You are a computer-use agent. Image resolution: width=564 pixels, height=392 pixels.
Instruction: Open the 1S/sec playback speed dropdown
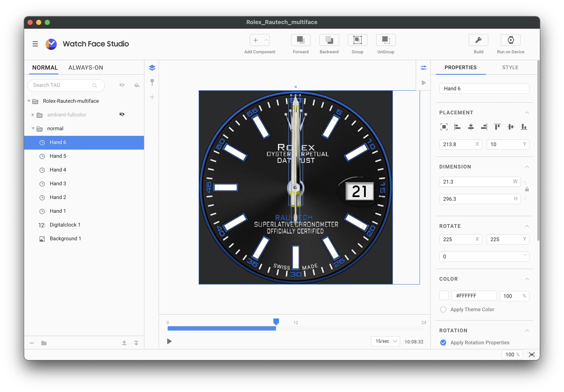coord(385,341)
